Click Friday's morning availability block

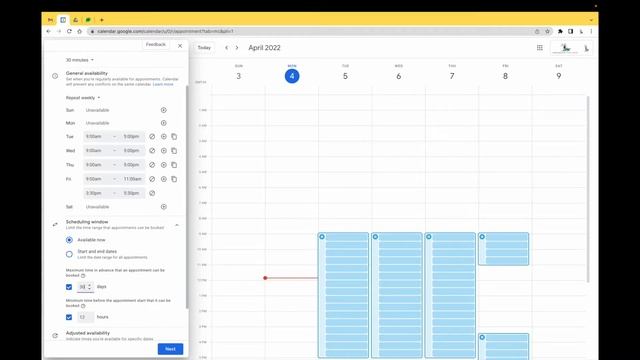click(x=504, y=249)
